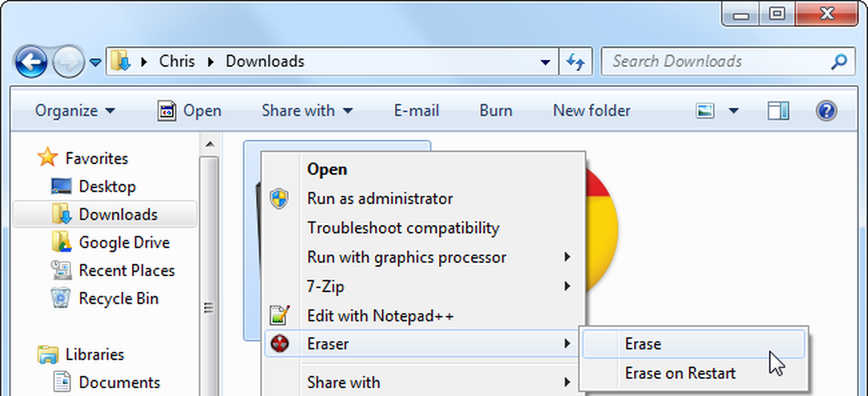Click the Libraries icon in sidebar

[x=48, y=354]
